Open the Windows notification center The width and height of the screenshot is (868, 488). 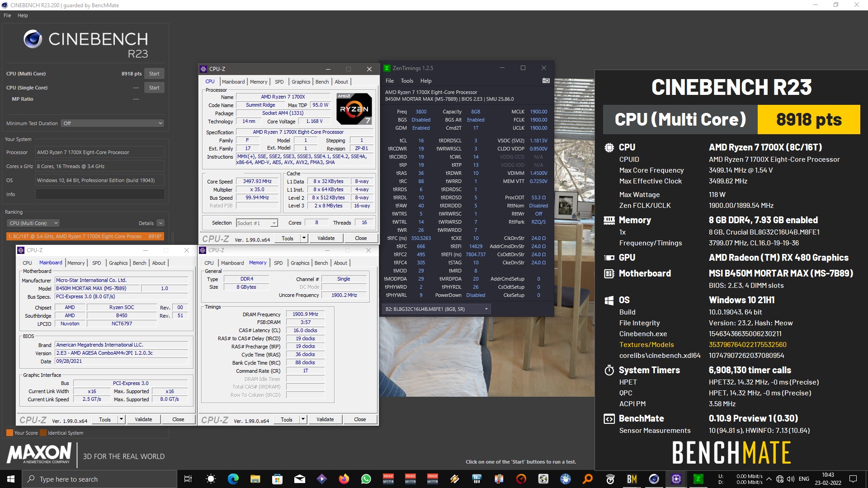[x=853, y=479]
